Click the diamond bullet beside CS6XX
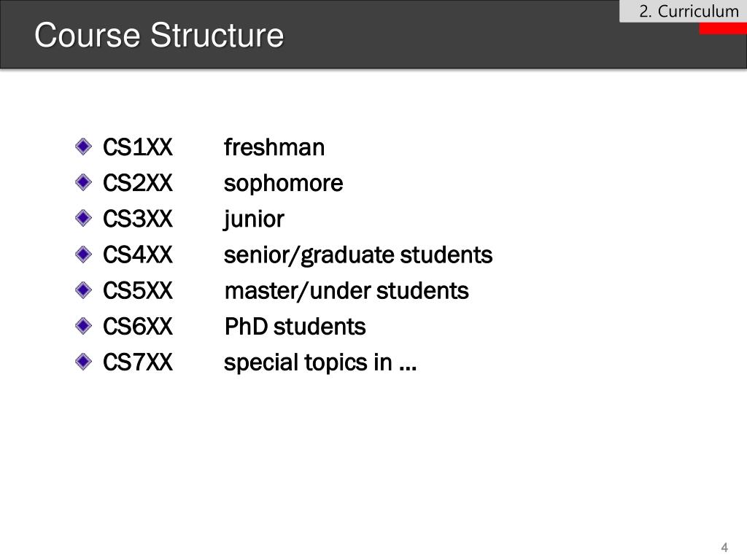The height and width of the screenshot is (560, 747). [x=83, y=326]
